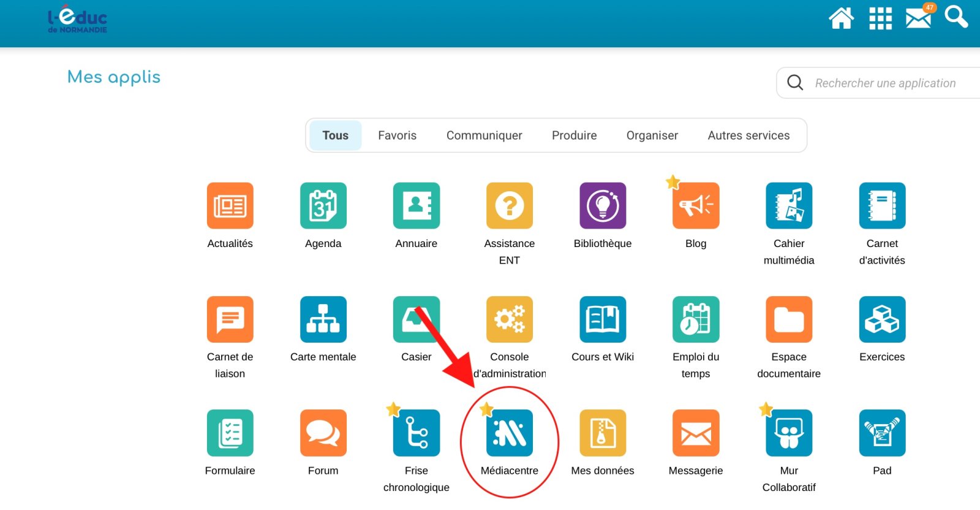Open Console d'administration app
Image resolution: width=980 pixels, height=510 pixels.
[x=509, y=319]
